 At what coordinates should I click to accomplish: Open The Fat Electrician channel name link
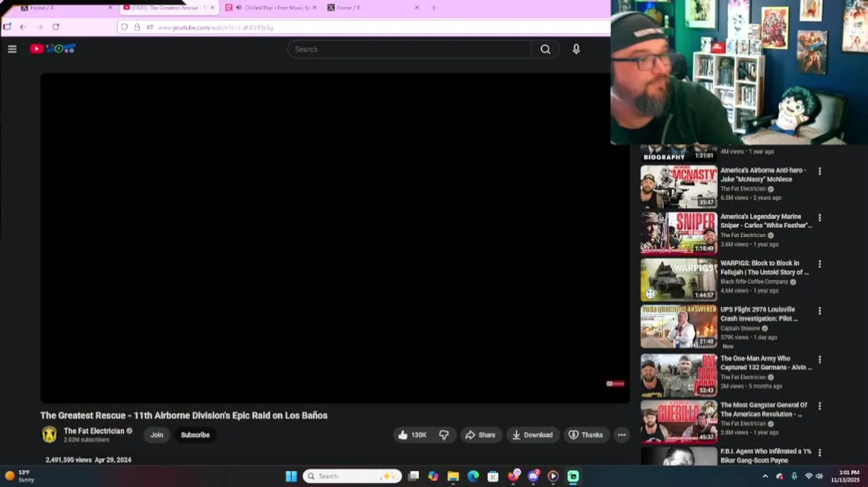[94, 431]
